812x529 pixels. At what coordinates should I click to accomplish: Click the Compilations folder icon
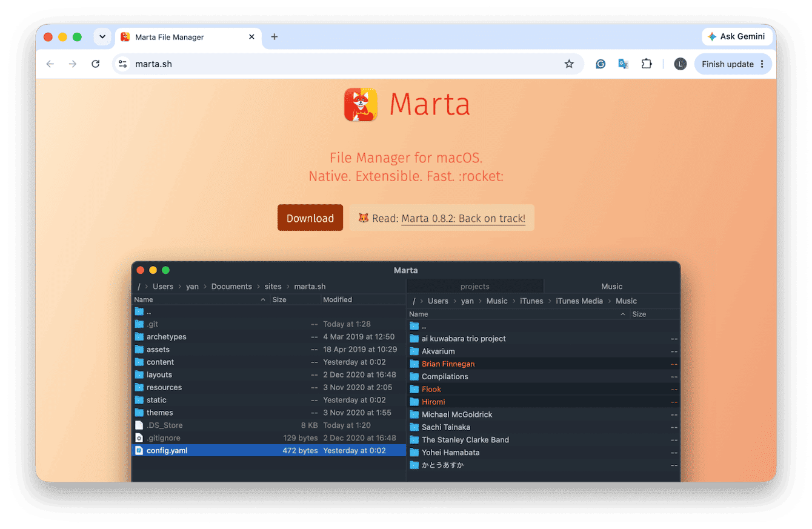coord(414,376)
